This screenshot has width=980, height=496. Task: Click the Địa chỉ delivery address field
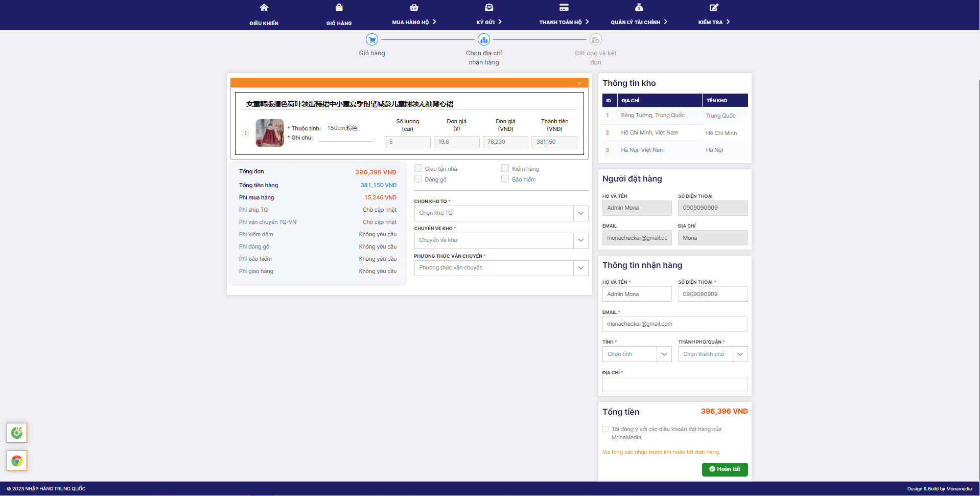[674, 385]
